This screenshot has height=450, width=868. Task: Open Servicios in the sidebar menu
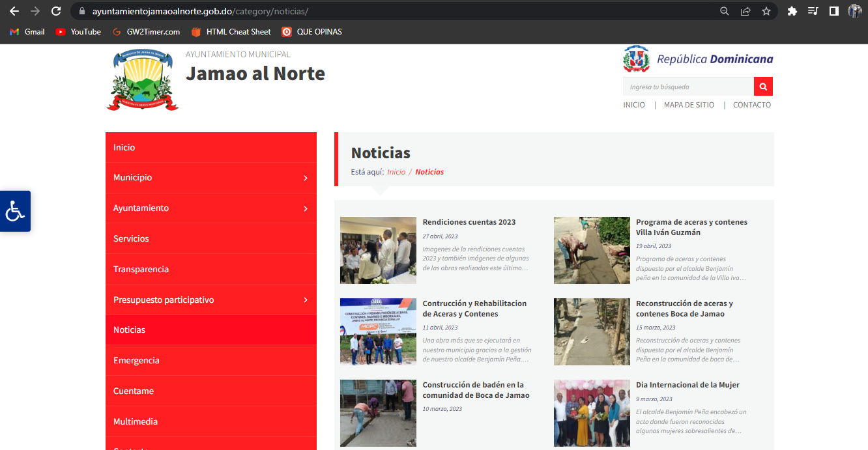(211, 238)
